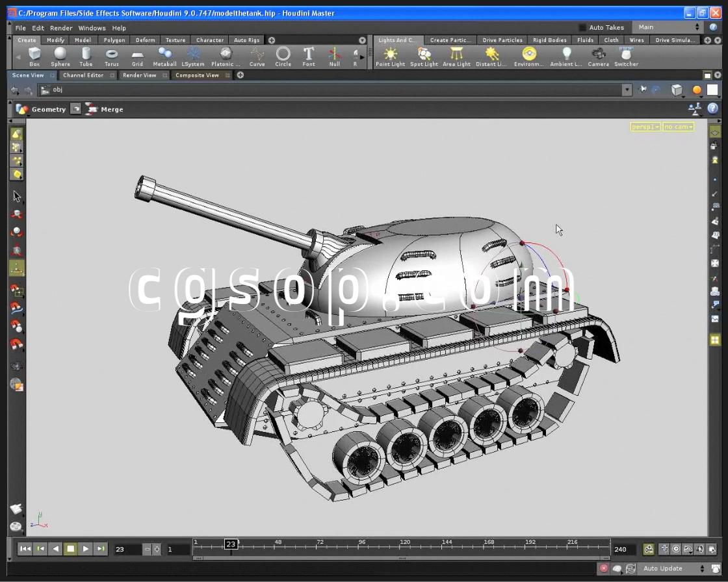Open the Main takes dropdown
This screenshot has width=728, height=582.
click(x=668, y=27)
